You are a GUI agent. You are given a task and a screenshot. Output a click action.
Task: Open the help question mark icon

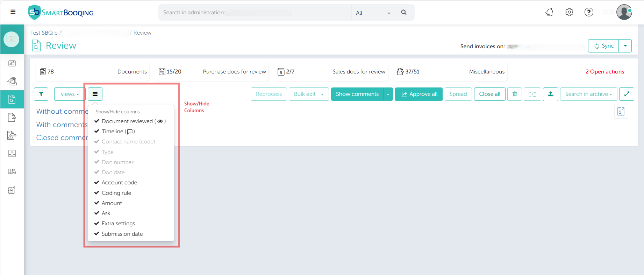coord(589,13)
